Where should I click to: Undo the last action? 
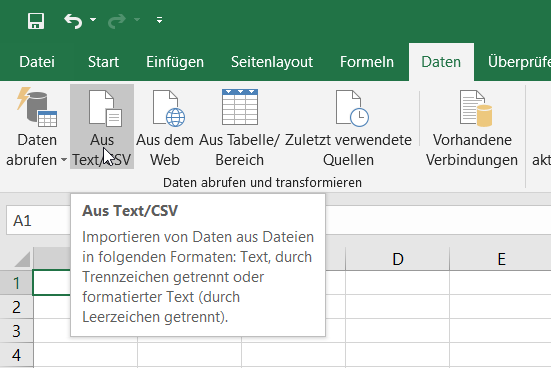click(x=73, y=21)
